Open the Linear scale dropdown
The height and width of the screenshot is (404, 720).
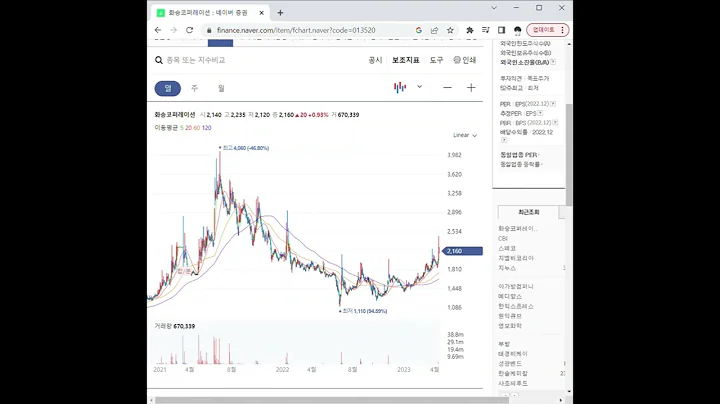465,135
